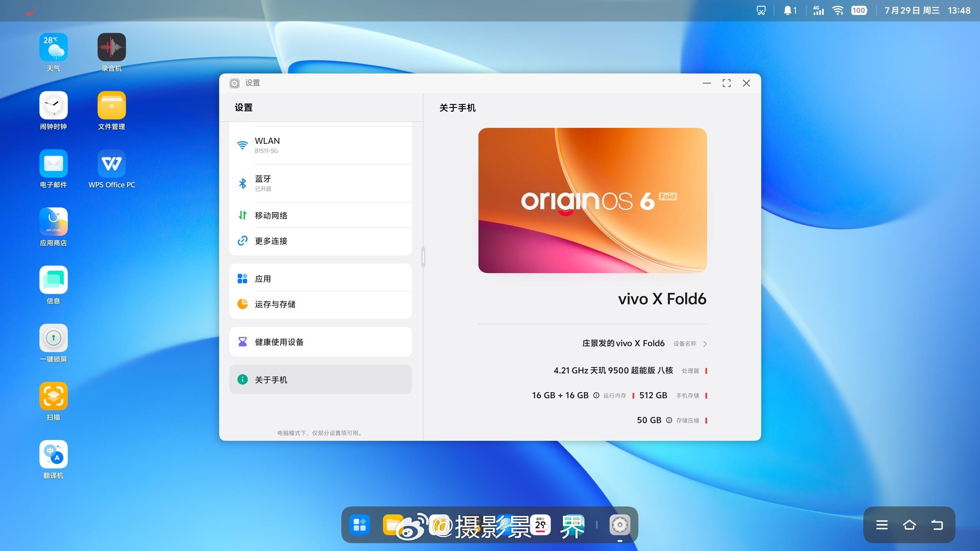This screenshot has width=980, height=551.
Task: Click the Settings gear in the dock
Action: click(x=620, y=525)
